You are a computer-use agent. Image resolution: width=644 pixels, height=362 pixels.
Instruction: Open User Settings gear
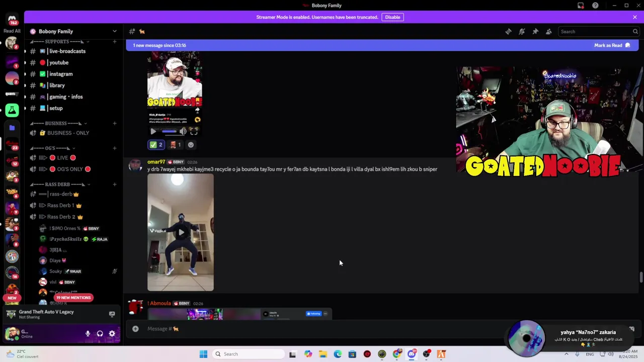click(x=112, y=333)
